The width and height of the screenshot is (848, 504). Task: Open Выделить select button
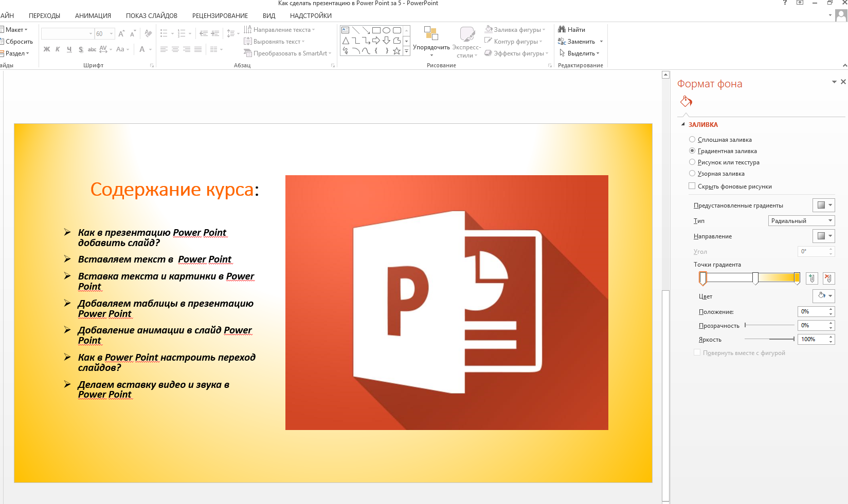click(x=579, y=53)
